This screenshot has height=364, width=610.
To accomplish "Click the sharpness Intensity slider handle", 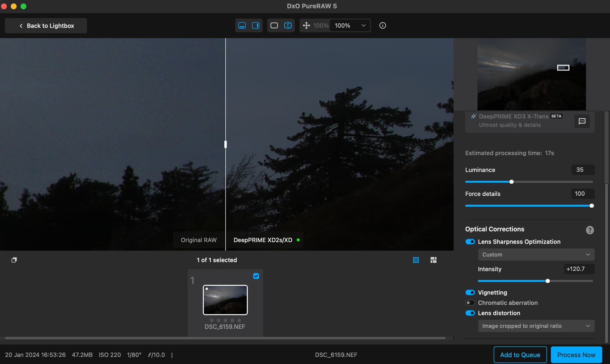I will tap(547, 281).
